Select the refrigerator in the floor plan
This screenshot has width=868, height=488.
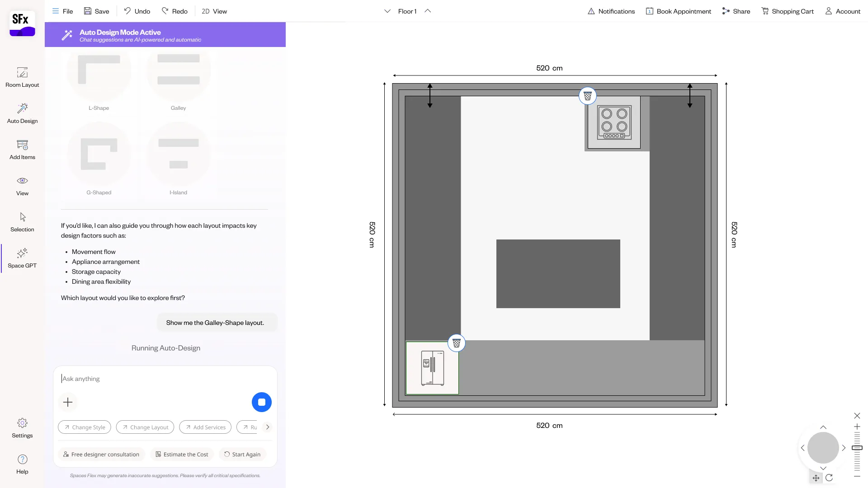[x=433, y=368]
